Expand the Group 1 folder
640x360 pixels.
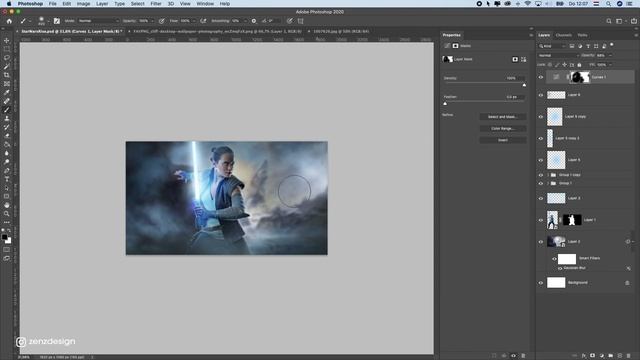[548, 183]
